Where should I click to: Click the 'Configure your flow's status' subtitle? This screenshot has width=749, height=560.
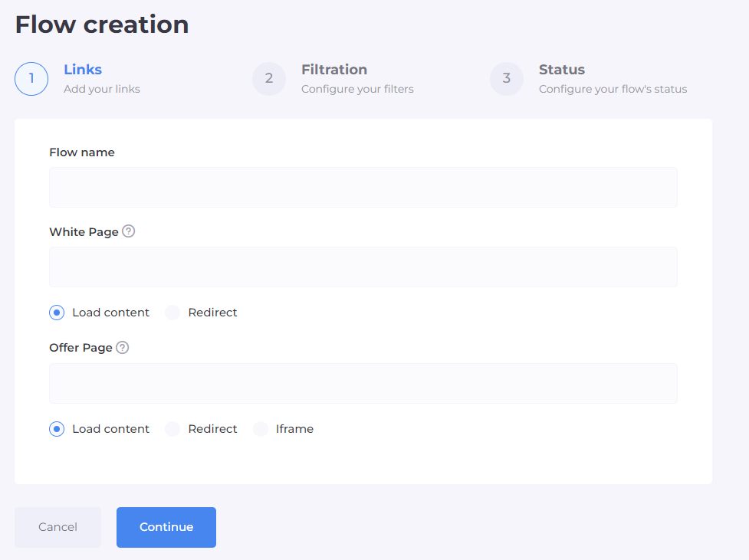point(613,89)
